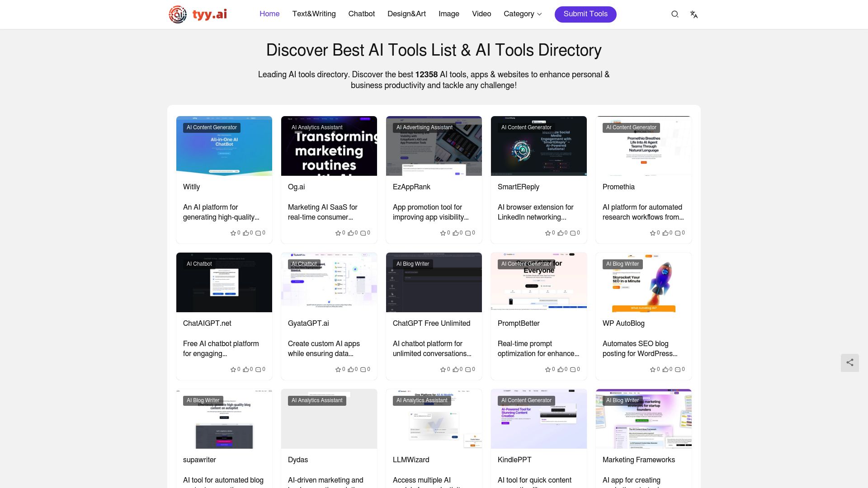868x488 pixels.
Task: Click the AI Analytics Assistant tag on Dydas
Action: click(317, 400)
